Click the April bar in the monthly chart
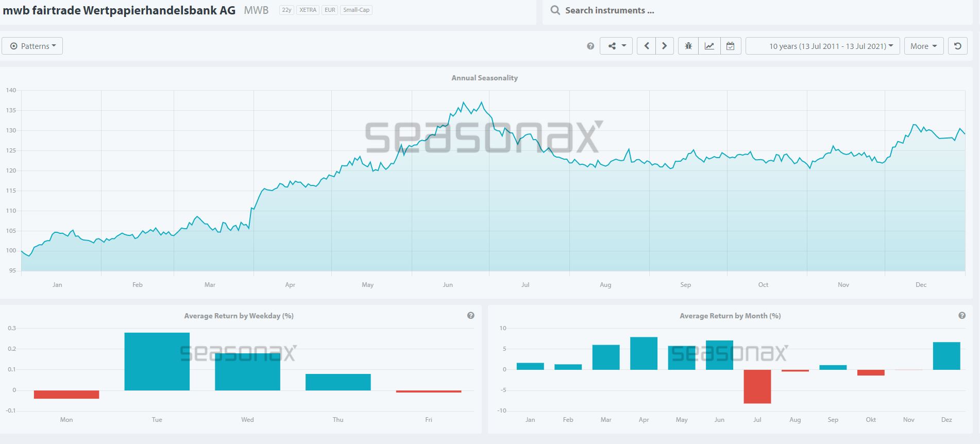Screen dimensions: 980x444 (x=644, y=353)
